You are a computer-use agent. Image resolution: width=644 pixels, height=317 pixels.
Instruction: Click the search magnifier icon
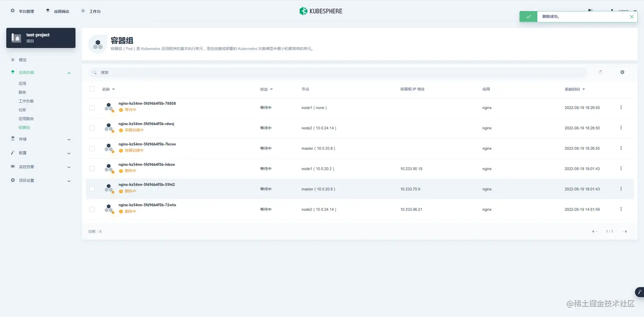pos(95,72)
